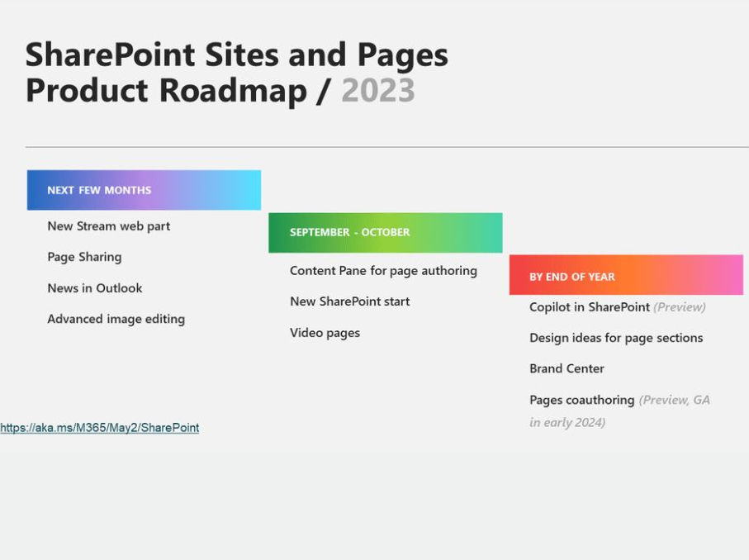Screen dimensions: 749x560
Task: Select the Page Sharing roadmap entry
Action: point(86,257)
